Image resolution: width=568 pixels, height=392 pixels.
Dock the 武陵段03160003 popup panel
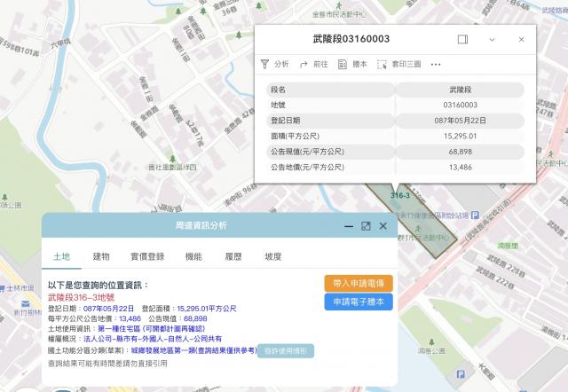462,40
